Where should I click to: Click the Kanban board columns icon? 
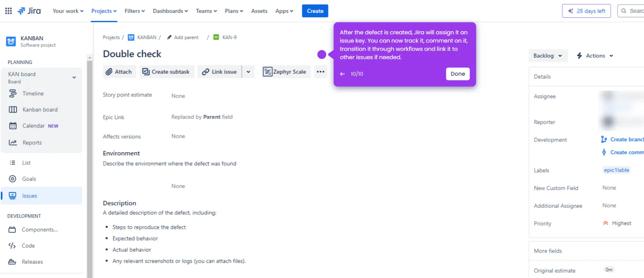(x=13, y=110)
